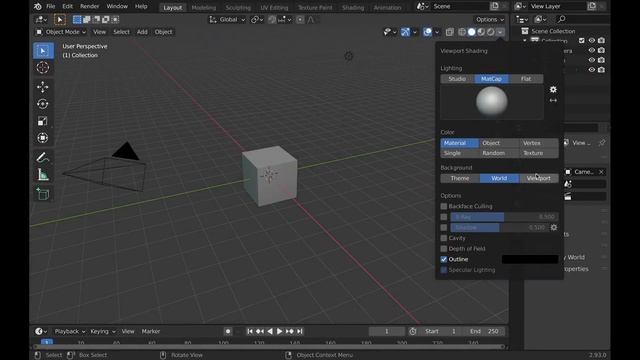Image resolution: width=640 pixels, height=360 pixels.
Task: Open the Playback popover in timeline
Action: (69, 331)
